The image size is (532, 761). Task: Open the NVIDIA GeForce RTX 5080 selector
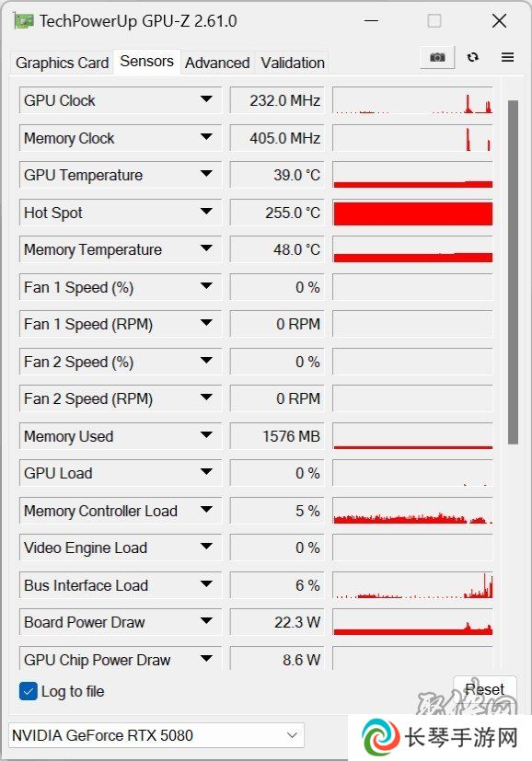(x=156, y=735)
